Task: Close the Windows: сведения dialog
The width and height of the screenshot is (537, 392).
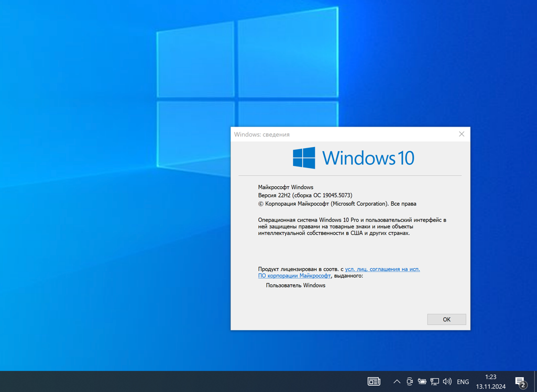Action: (462, 134)
